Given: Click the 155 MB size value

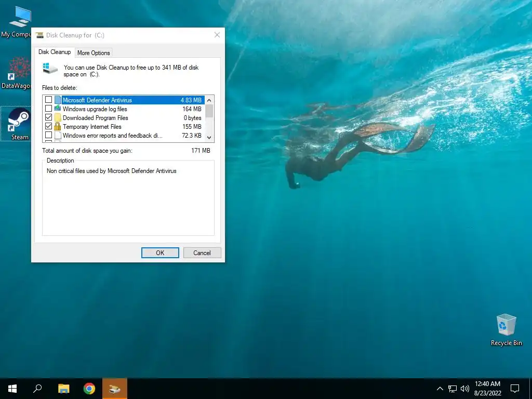Looking at the screenshot, I should pos(192,127).
